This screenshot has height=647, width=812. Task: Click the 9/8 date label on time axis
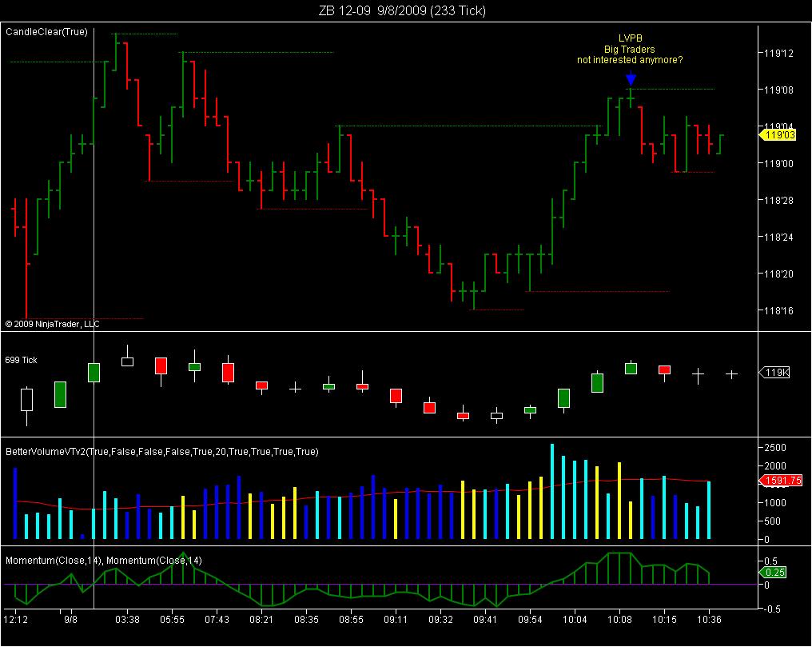(70, 620)
